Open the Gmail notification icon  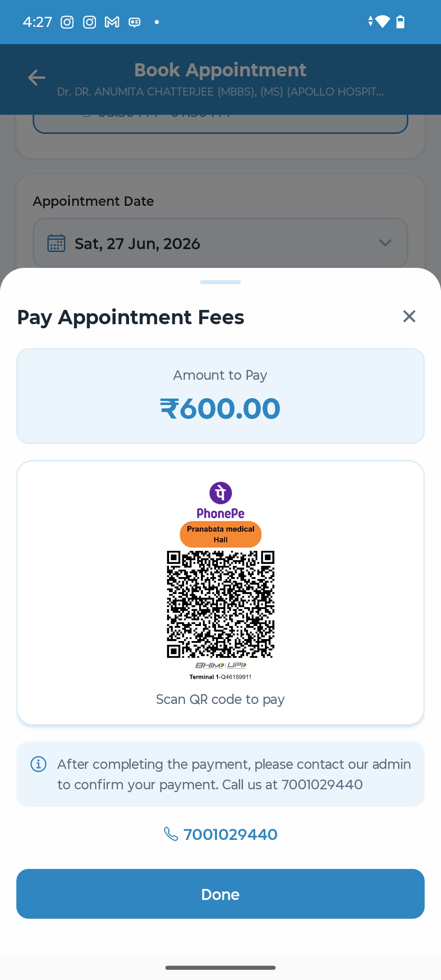[x=112, y=22]
